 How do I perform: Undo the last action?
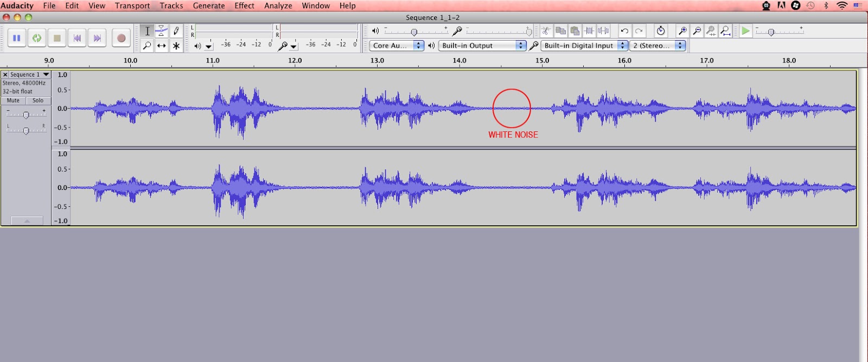pyautogui.click(x=625, y=31)
